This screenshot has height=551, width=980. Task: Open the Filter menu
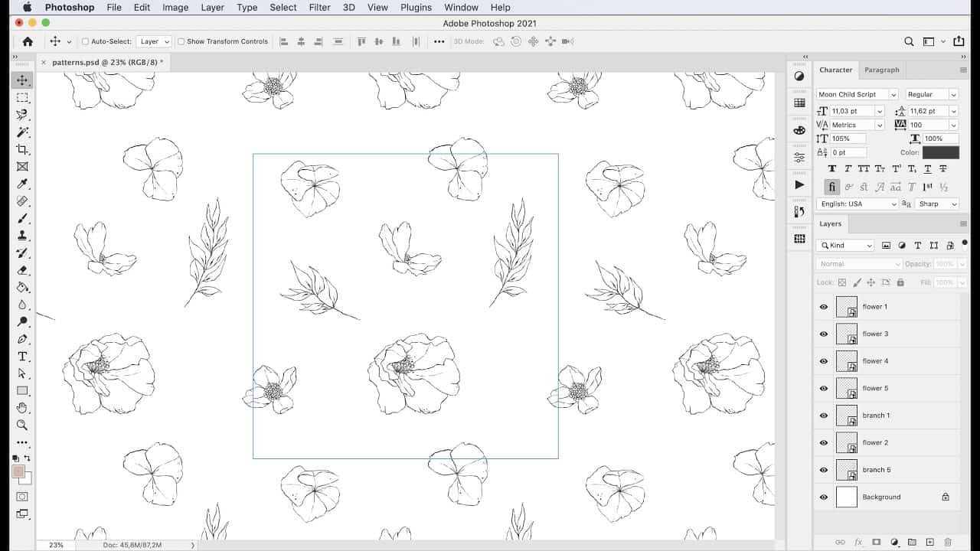pyautogui.click(x=319, y=7)
